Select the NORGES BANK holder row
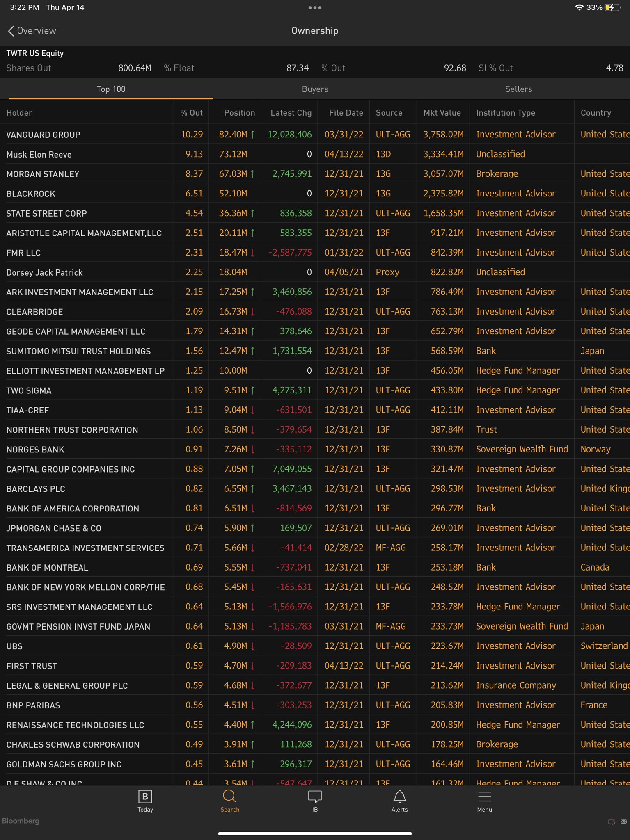630x840 pixels. click(x=315, y=450)
